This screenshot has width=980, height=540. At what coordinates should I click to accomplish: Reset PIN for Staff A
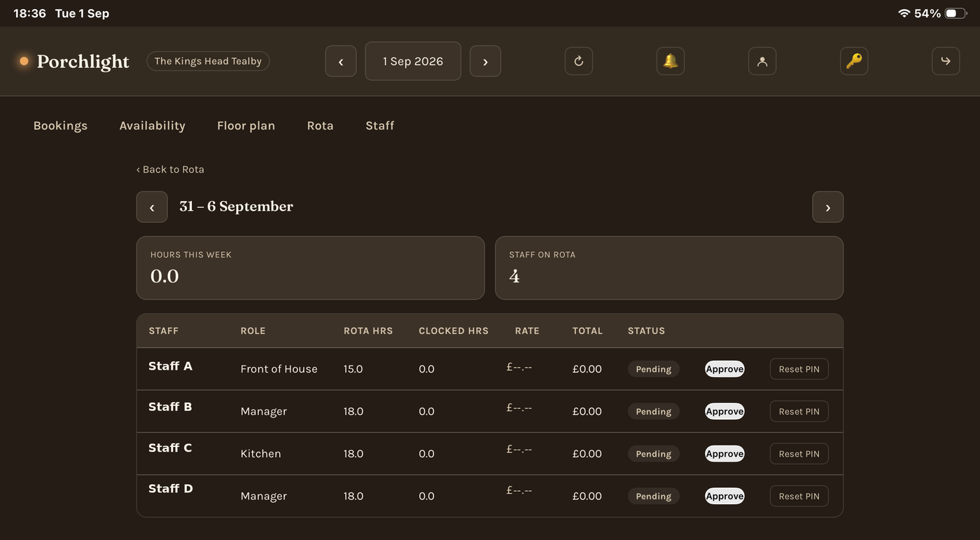(x=799, y=369)
